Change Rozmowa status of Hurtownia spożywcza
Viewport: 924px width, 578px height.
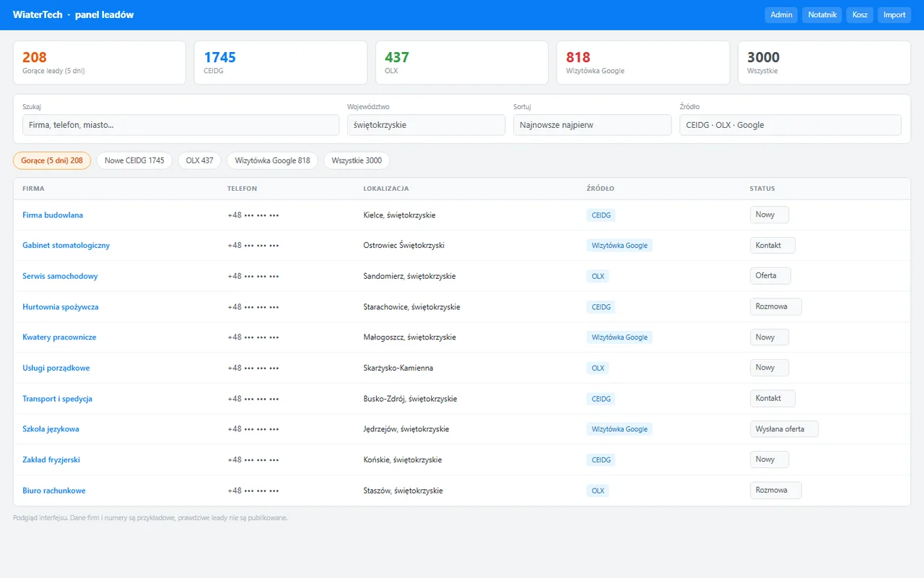[x=776, y=306]
